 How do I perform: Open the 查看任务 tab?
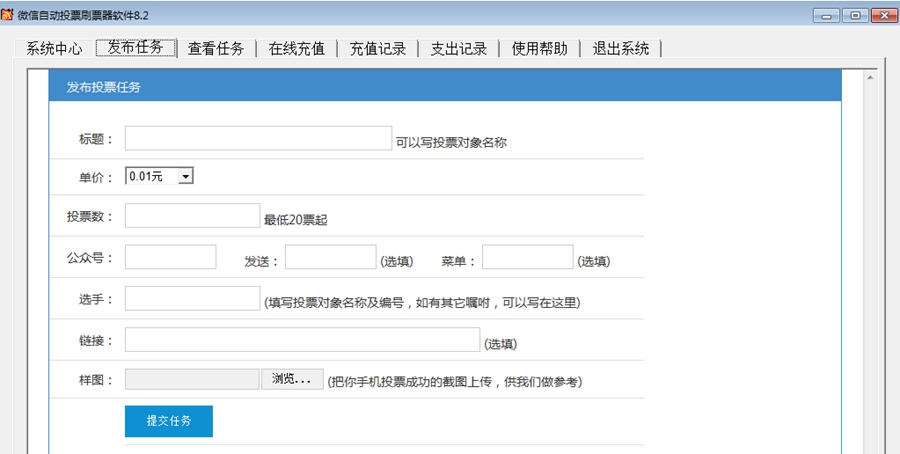tap(216, 48)
